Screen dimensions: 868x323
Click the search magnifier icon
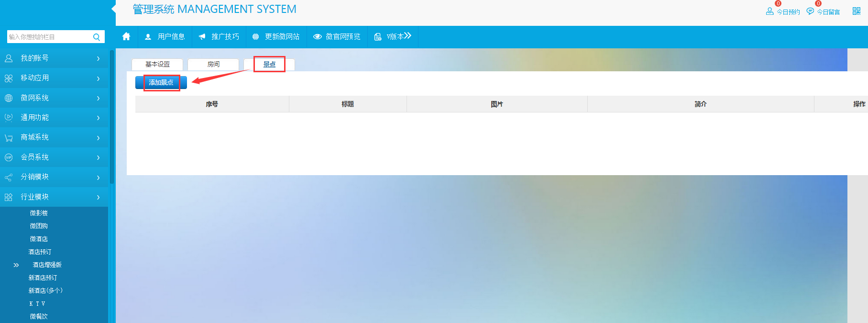[x=97, y=37]
